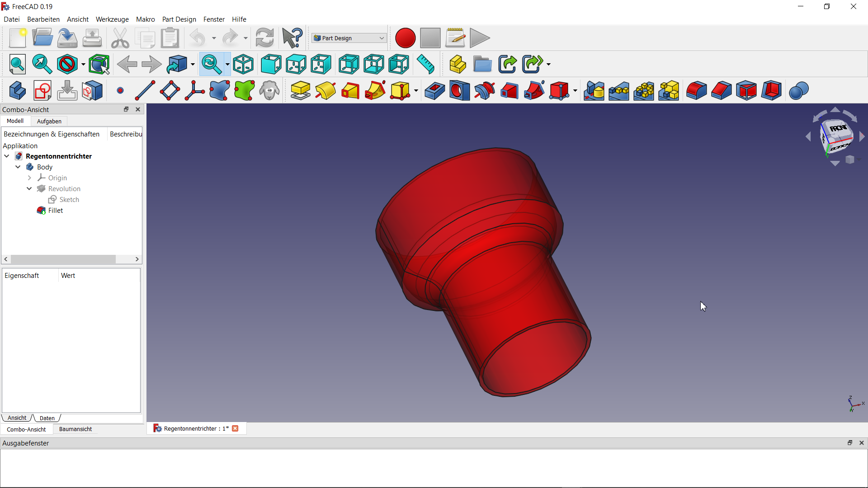Click the Boolean operation icon

click(799, 90)
